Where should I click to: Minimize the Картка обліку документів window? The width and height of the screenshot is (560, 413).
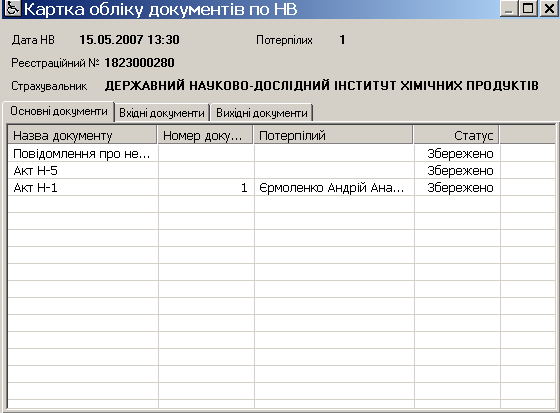509,8
